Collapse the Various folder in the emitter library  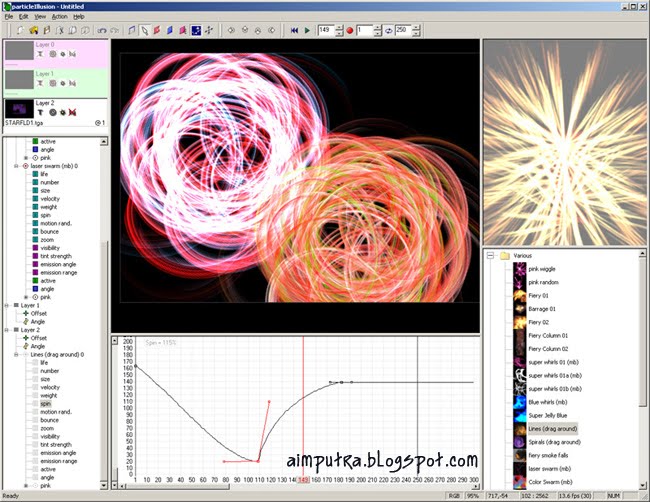[490, 255]
